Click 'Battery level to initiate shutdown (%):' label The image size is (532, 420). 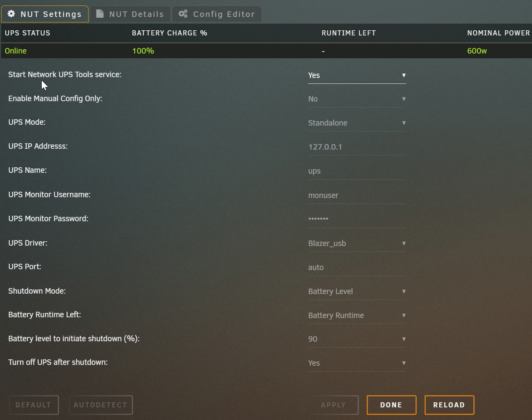pos(74,339)
